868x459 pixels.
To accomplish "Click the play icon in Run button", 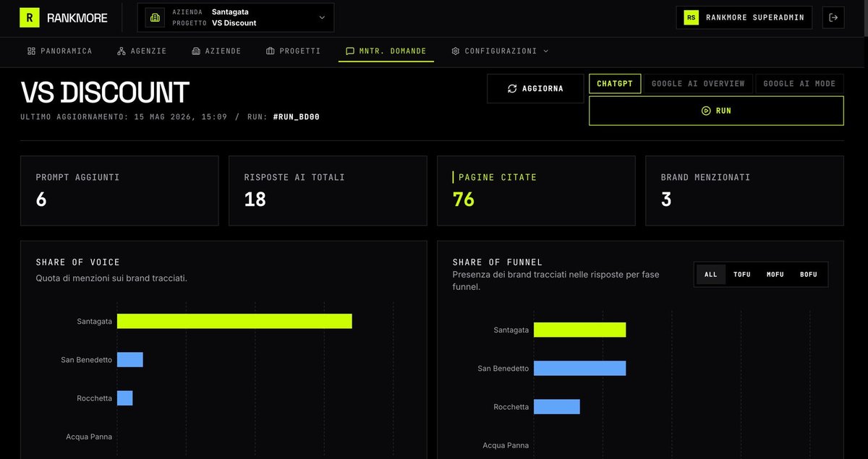I will (706, 111).
